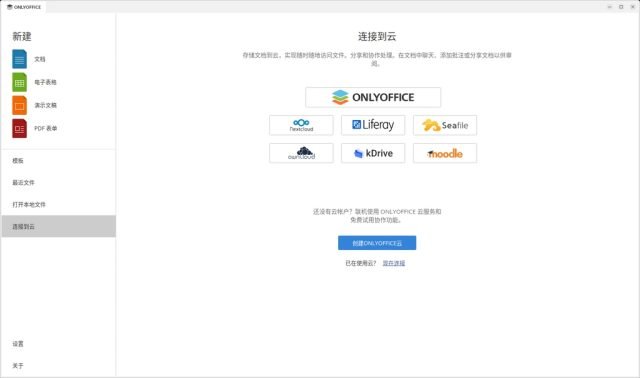Connect to kDrive
Image resolution: width=640 pixels, height=378 pixels.
coord(373,153)
